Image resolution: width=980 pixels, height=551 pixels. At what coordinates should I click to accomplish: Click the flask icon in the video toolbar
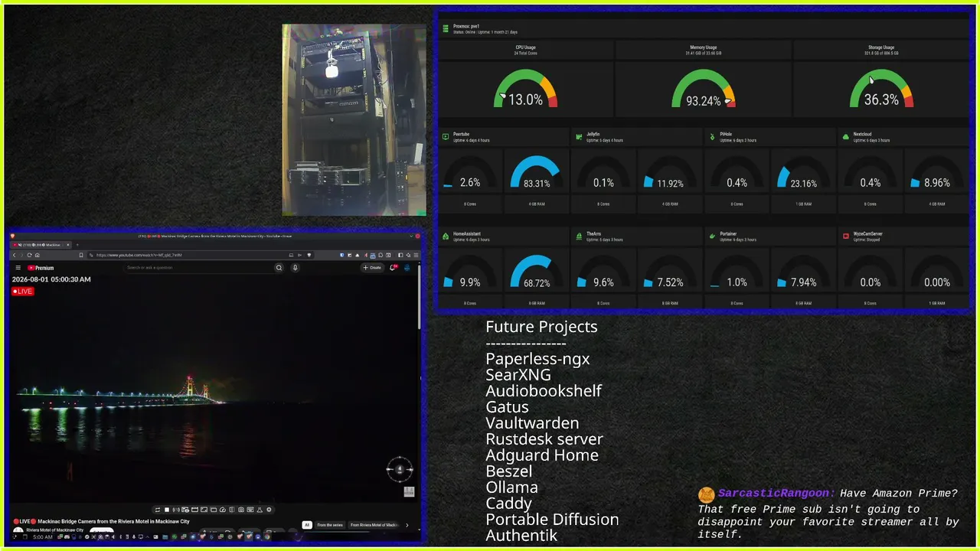(260, 510)
